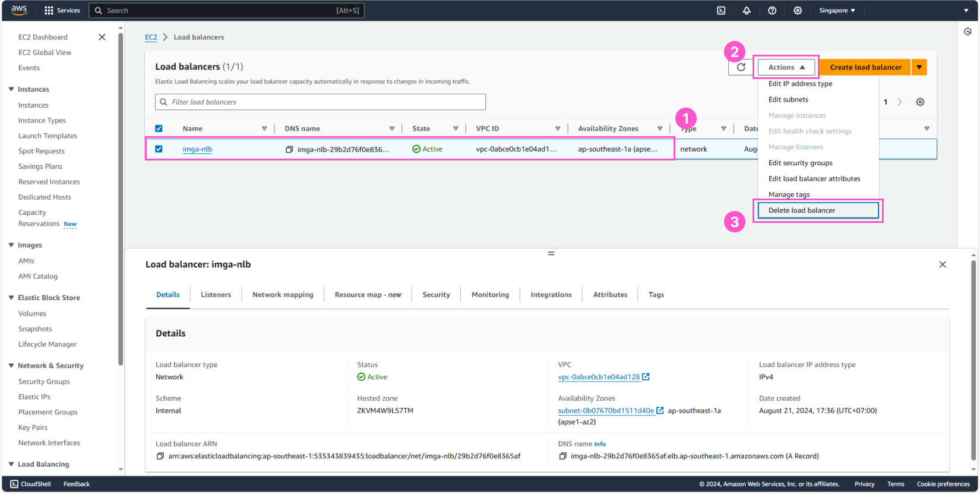Screen dimensions: 980x494
Task: Open subnet external link icon
Action: point(660,411)
